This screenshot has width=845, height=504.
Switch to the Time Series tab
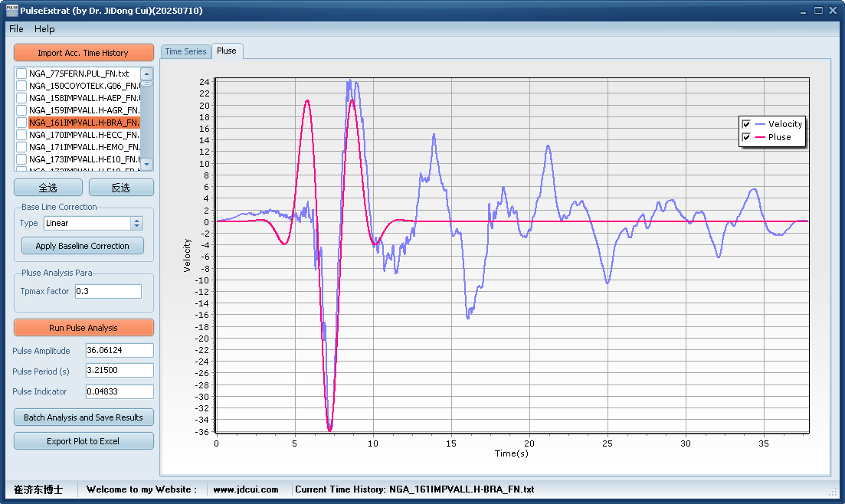[x=185, y=51]
